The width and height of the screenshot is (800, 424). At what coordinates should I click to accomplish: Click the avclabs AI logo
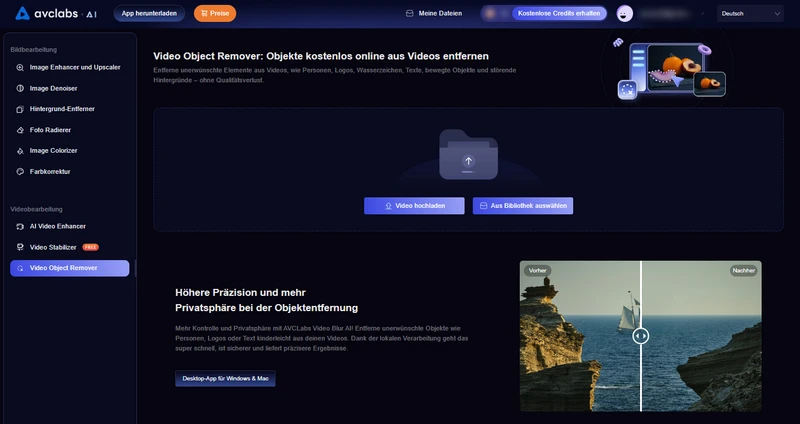pos(56,14)
